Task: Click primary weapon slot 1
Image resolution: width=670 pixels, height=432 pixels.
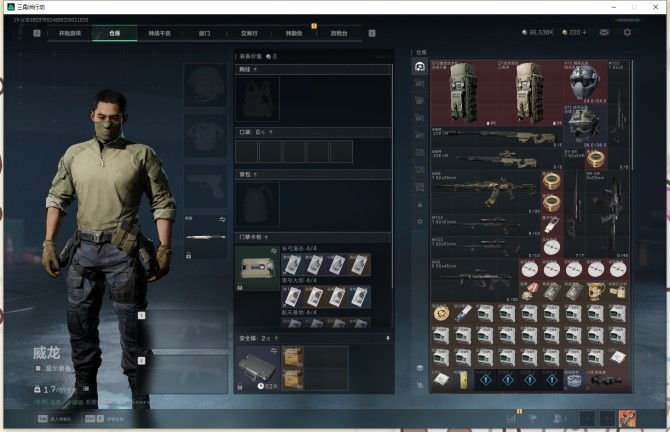Action: coord(183,329)
